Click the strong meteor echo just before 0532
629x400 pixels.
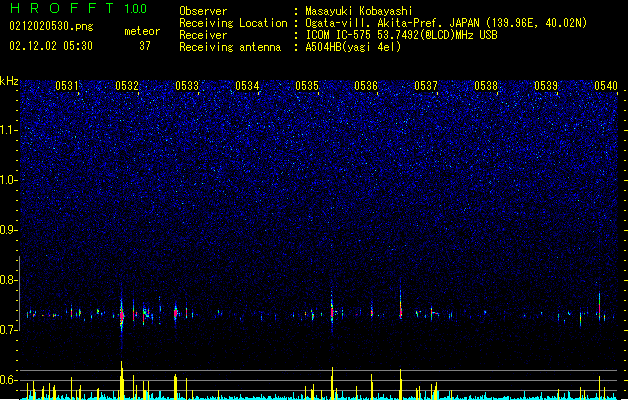(x=122, y=315)
